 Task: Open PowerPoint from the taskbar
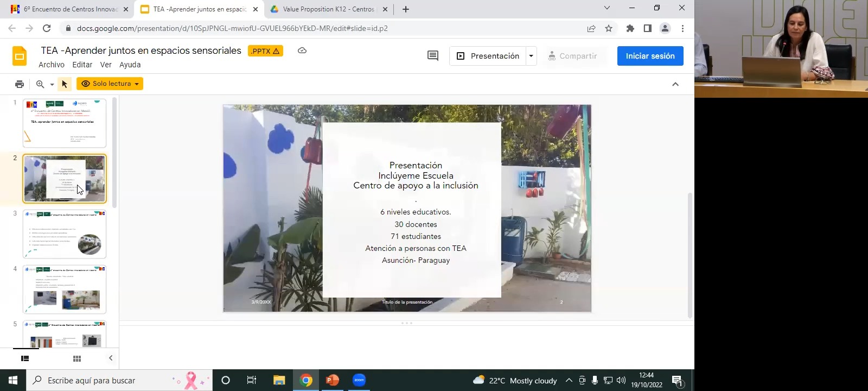(x=332, y=380)
